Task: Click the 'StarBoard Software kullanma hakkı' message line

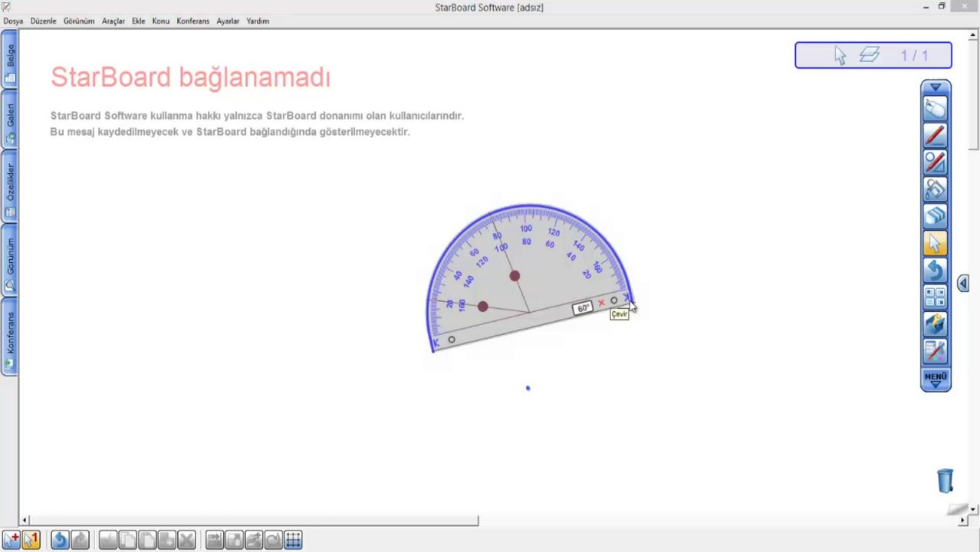Action: (257, 116)
